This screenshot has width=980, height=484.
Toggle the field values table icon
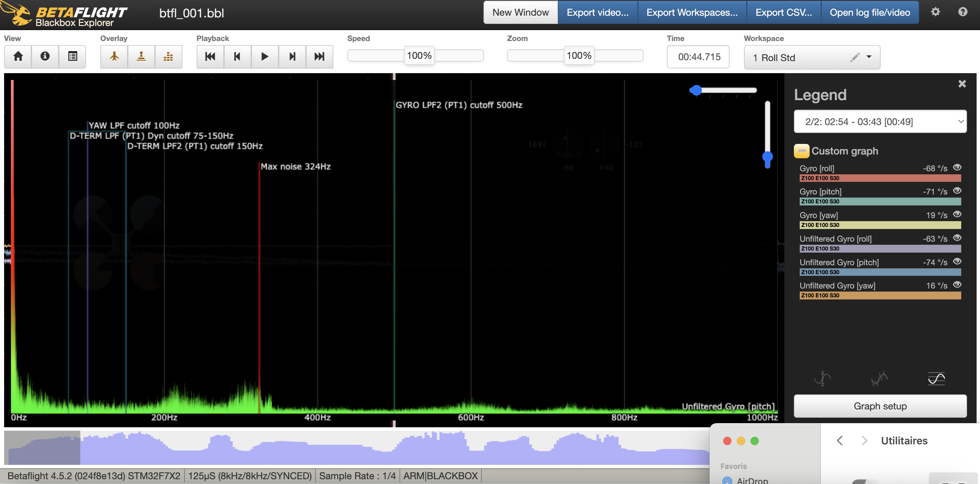[72, 56]
